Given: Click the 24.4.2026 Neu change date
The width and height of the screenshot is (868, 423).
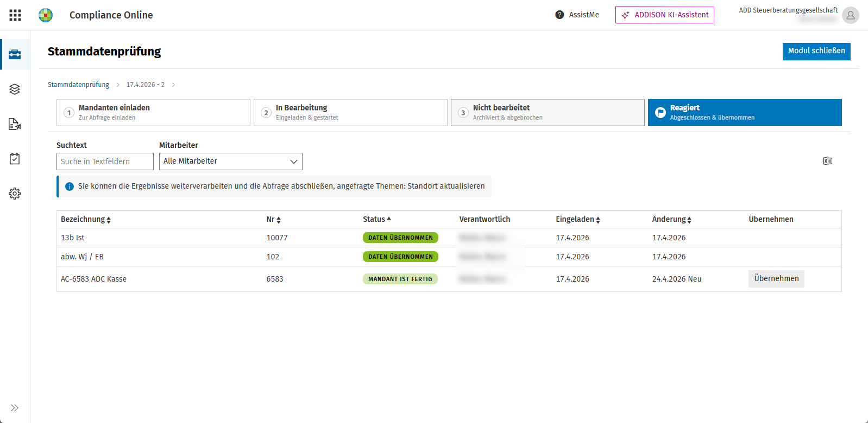Looking at the screenshot, I should click(x=677, y=279).
